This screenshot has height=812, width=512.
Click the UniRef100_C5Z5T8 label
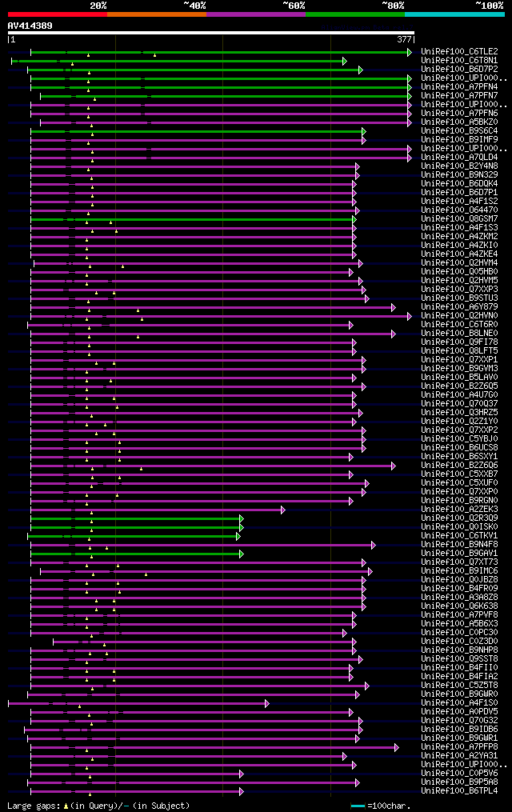pos(459,686)
